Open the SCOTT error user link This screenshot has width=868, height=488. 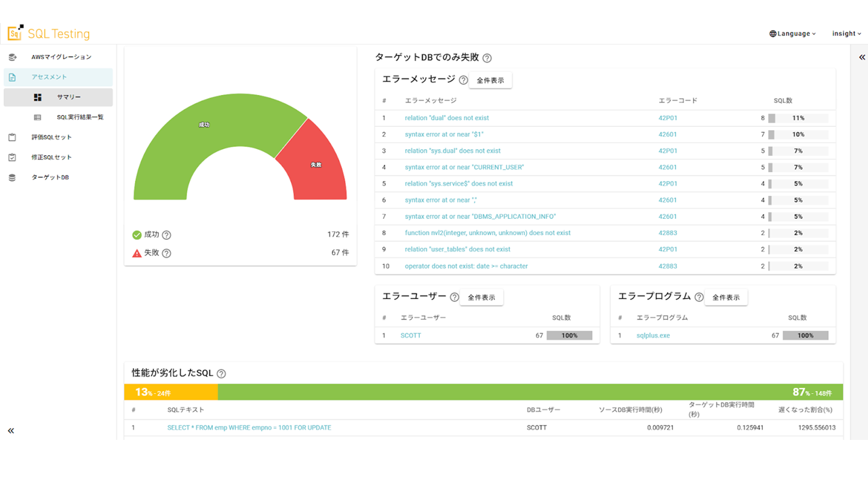click(x=410, y=335)
